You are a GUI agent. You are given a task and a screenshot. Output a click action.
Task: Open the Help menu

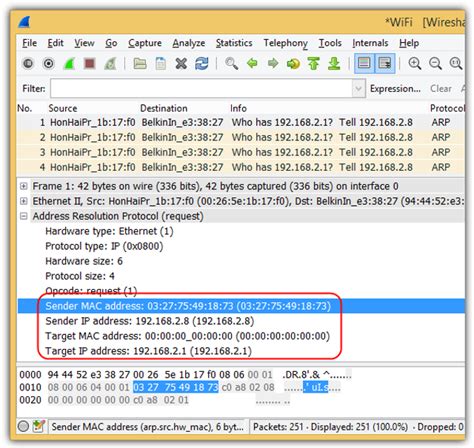pos(409,43)
